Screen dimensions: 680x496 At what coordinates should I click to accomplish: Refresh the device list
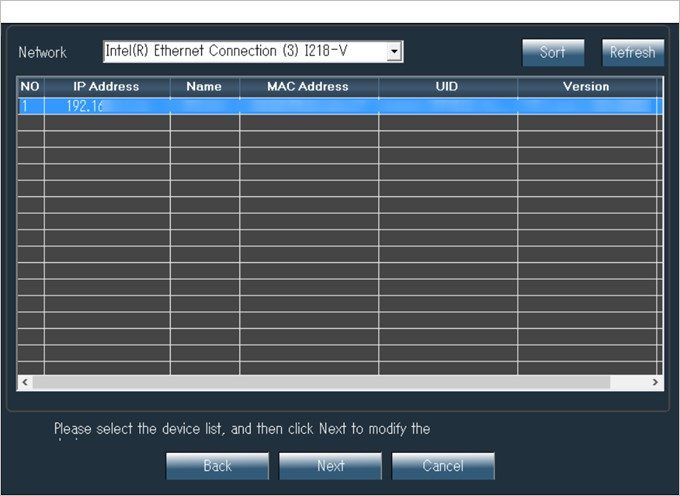click(632, 52)
